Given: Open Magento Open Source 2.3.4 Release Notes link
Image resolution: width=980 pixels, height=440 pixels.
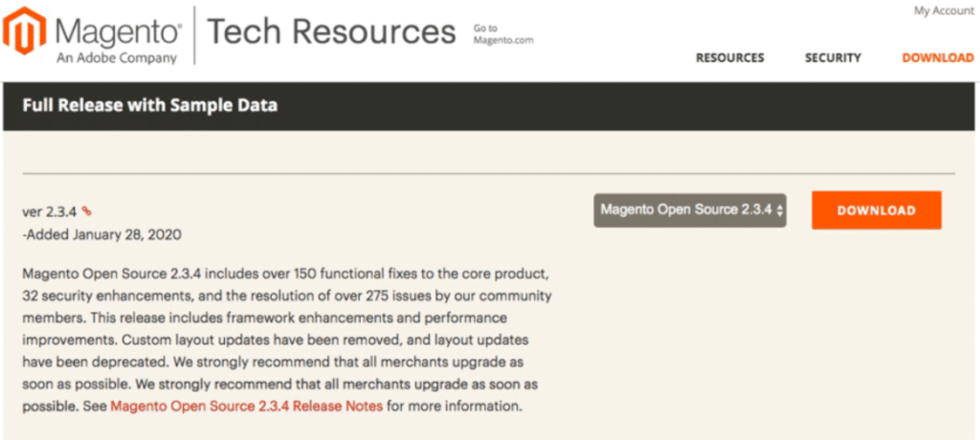Looking at the screenshot, I should click(246, 406).
